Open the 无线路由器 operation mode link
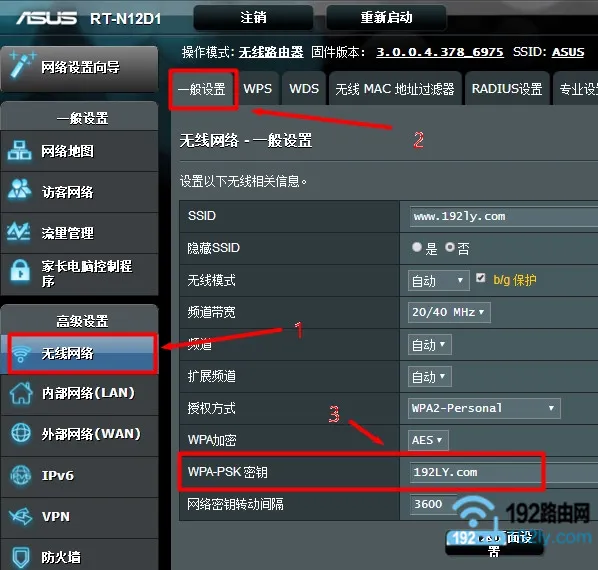Viewport: 598px width, 570px height. [x=271, y=52]
